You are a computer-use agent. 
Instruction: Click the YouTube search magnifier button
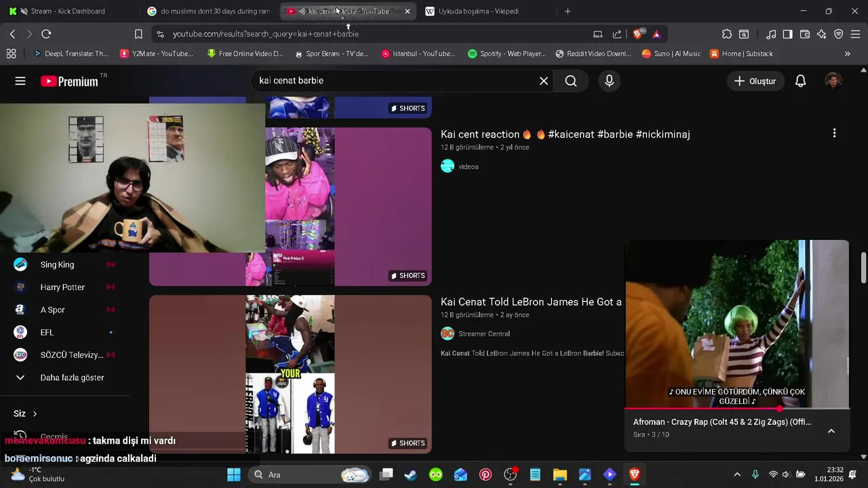[571, 81]
